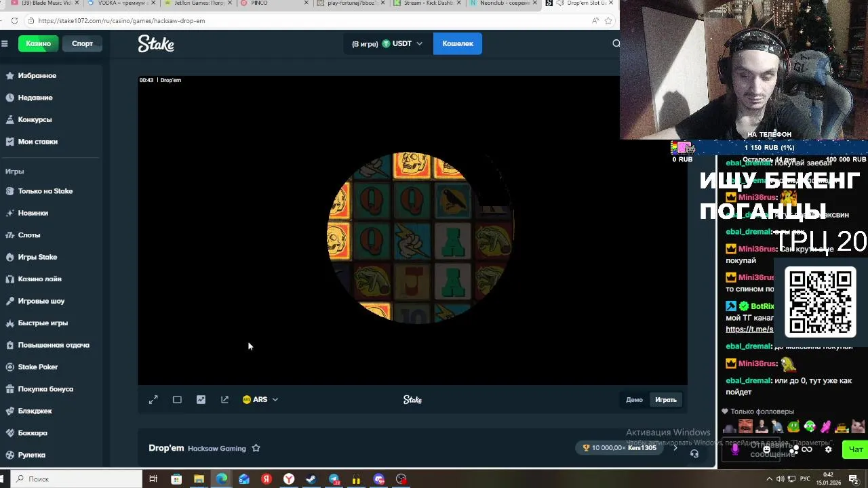Insert the white cat emote
Screen dimensions: 868x488
(x=858, y=427)
